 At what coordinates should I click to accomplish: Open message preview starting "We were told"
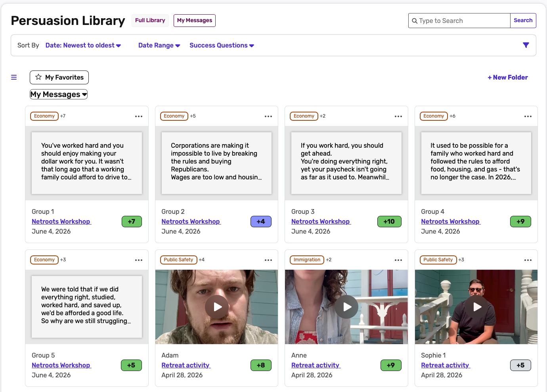pyautogui.click(x=87, y=307)
